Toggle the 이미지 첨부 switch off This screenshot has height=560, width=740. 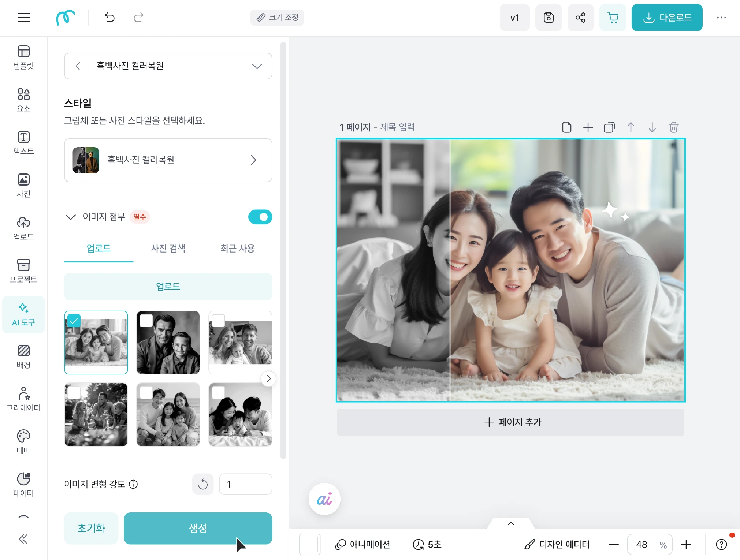260,217
